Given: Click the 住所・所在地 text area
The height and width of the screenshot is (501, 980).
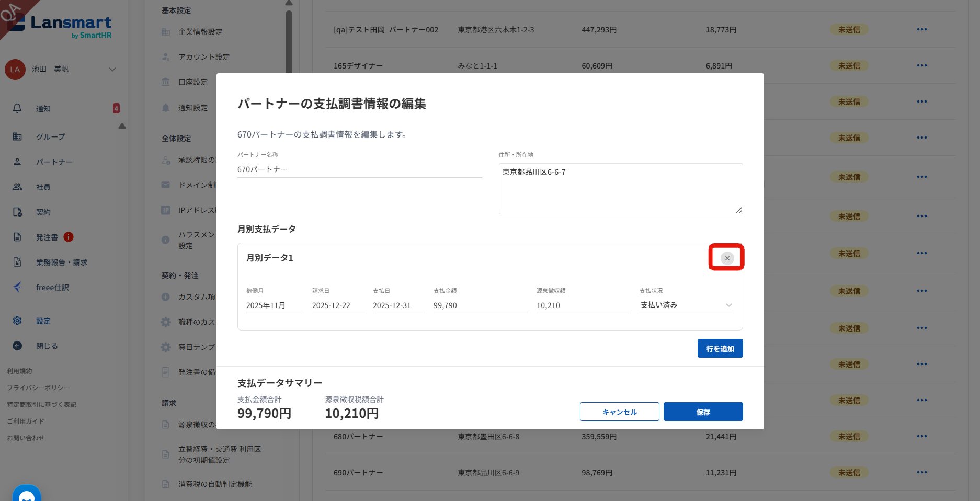Looking at the screenshot, I should [x=620, y=188].
